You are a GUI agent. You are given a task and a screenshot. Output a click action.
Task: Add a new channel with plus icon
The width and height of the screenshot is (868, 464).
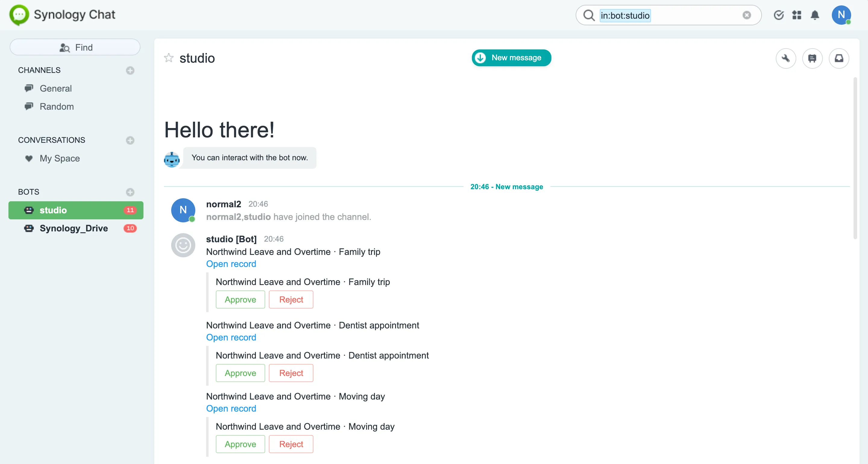tap(130, 71)
